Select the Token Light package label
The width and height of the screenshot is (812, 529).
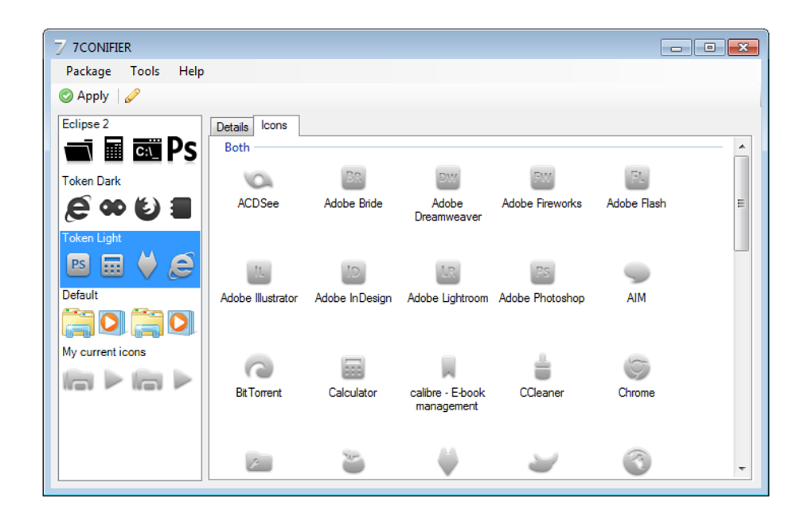tap(92, 238)
